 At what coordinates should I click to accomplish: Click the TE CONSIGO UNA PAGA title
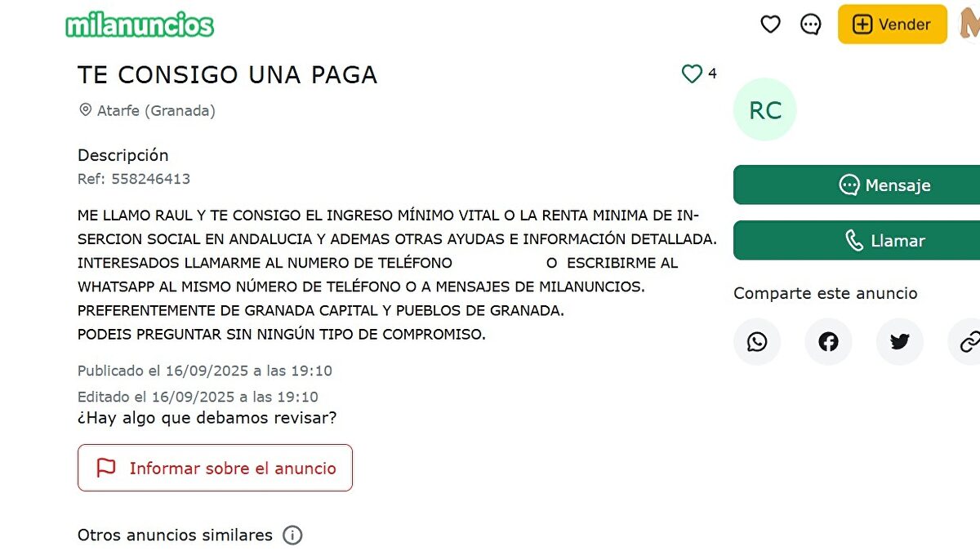click(x=227, y=75)
